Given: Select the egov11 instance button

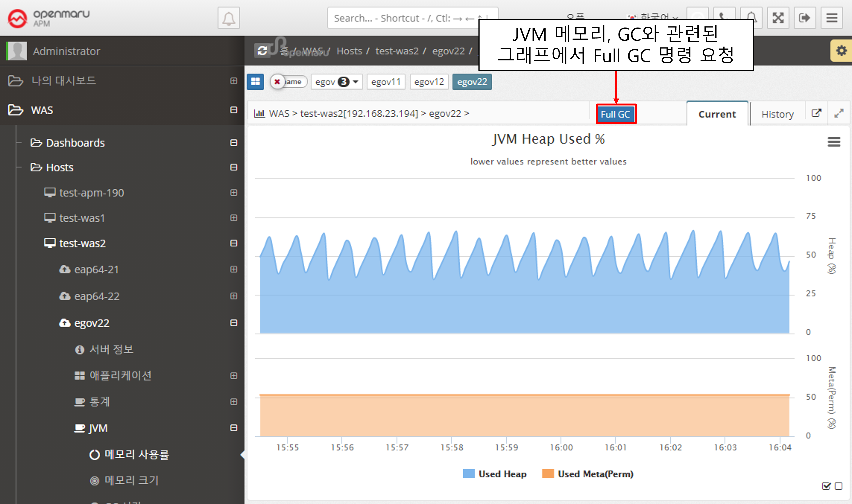Looking at the screenshot, I should point(386,82).
